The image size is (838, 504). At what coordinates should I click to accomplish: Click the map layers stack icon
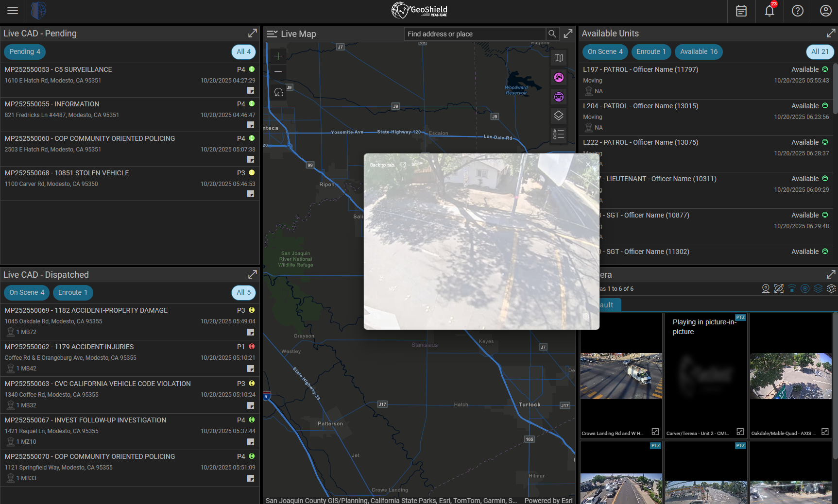tap(559, 116)
